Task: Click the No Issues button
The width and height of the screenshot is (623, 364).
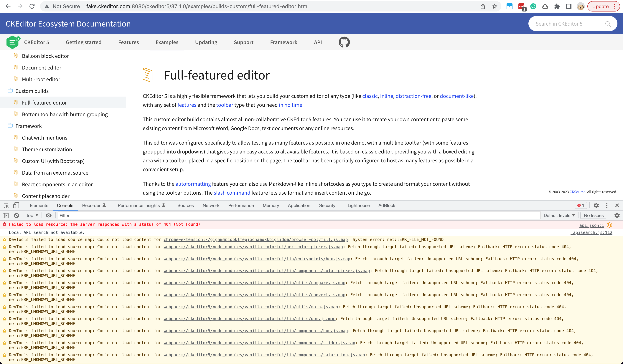Action: (x=593, y=215)
